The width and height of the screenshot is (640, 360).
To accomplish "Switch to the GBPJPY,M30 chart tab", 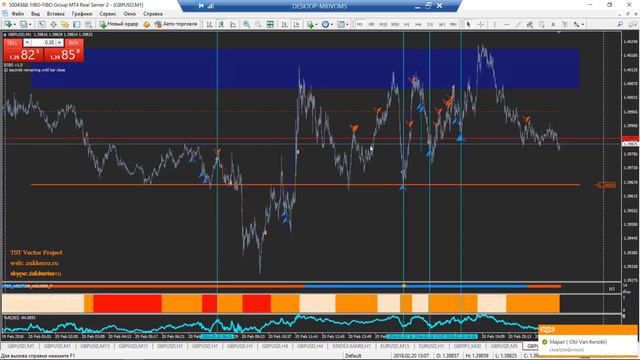I will pyautogui.click(x=467, y=346).
